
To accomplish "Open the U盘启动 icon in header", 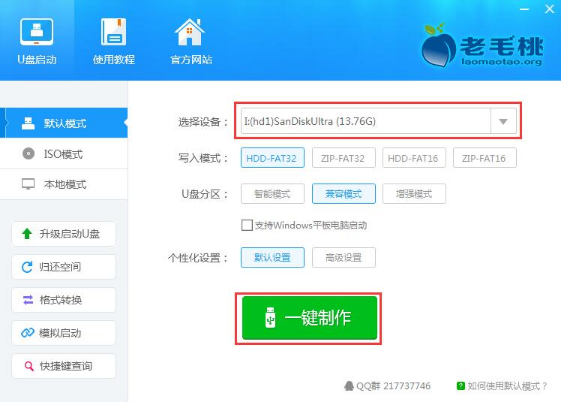I will click(36, 32).
